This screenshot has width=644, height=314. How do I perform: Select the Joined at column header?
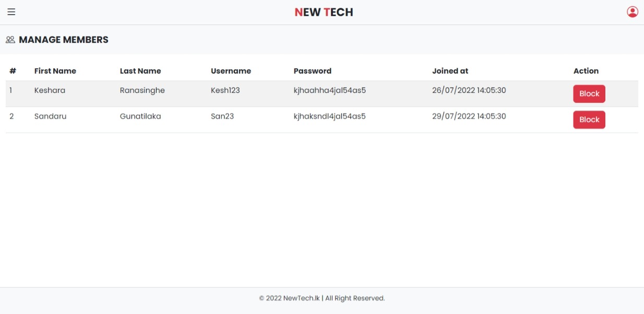[x=450, y=71]
